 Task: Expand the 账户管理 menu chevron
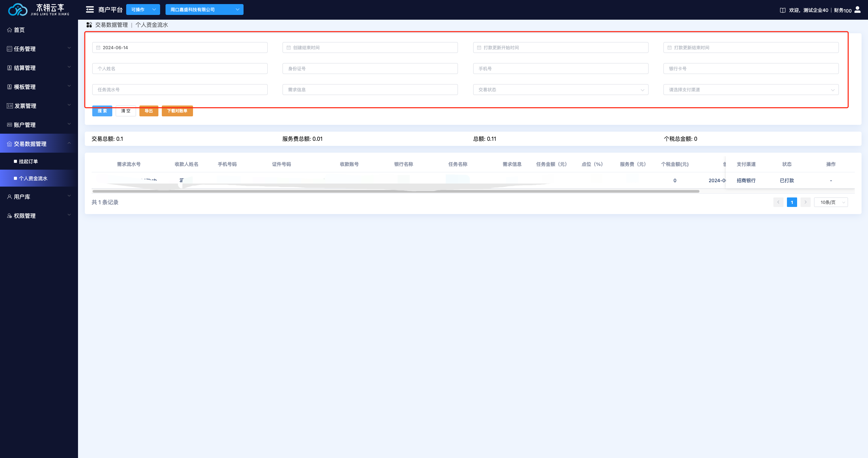[x=69, y=124]
